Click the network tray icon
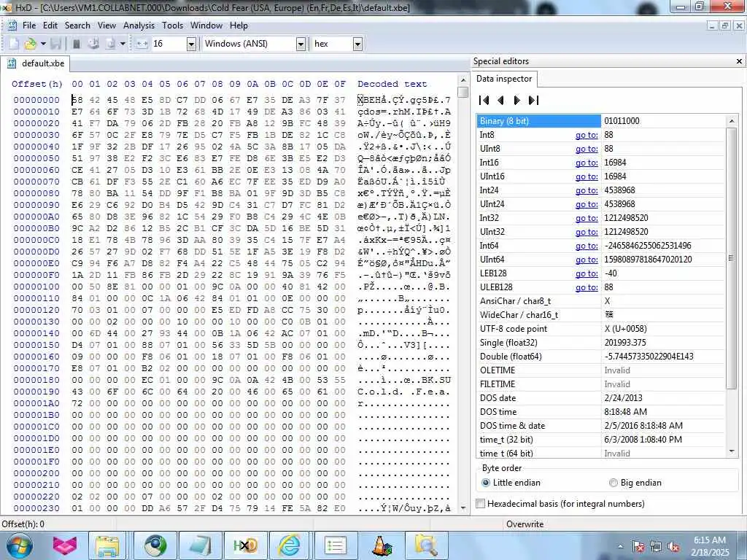Screen dimensions: 747x560 (656, 547)
